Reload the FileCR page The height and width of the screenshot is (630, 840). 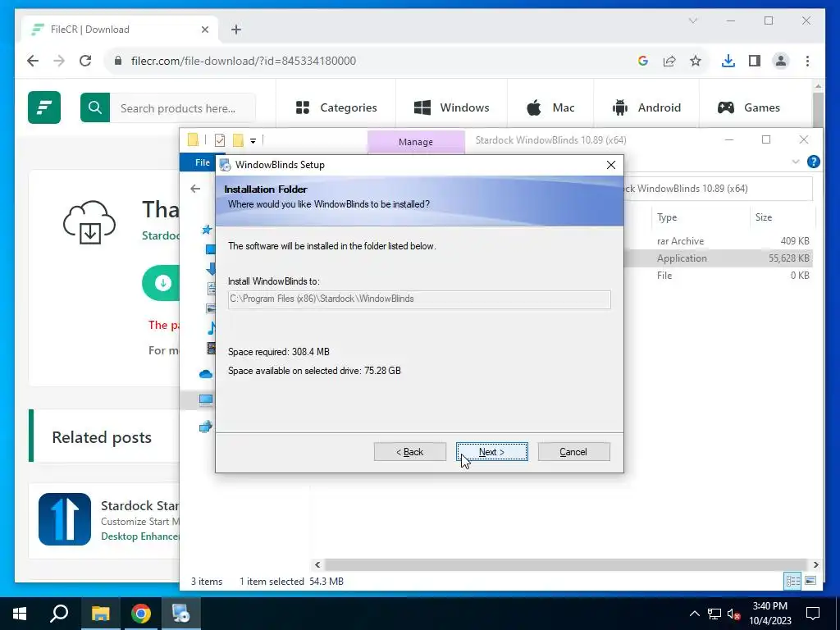85,61
